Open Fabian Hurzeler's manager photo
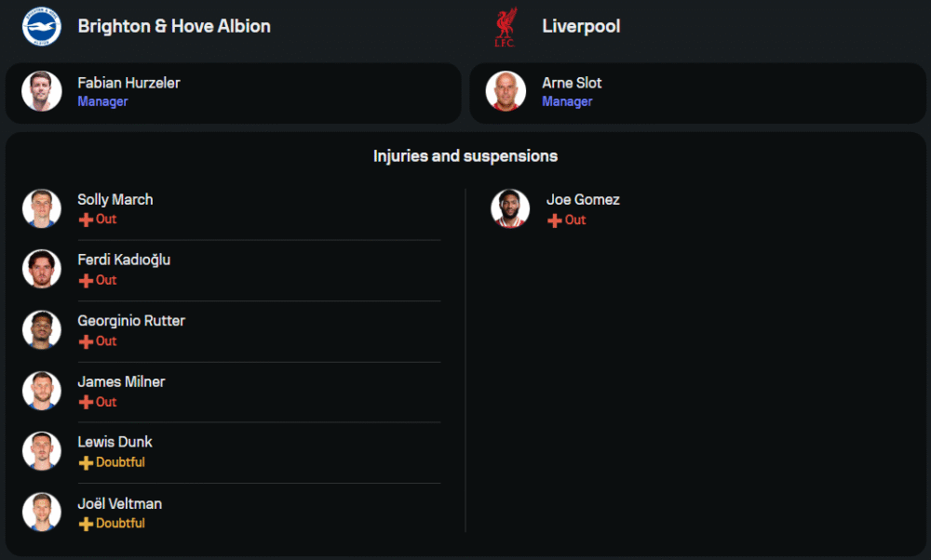Image resolution: width=931 pixels, height=560 pixels. (41, 91)
